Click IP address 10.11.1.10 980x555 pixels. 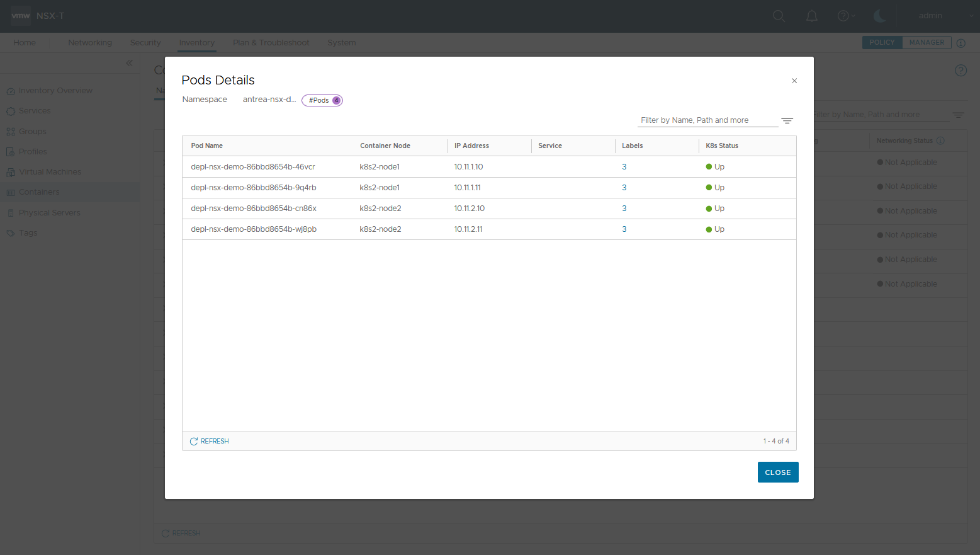click(x=469, y=167)
